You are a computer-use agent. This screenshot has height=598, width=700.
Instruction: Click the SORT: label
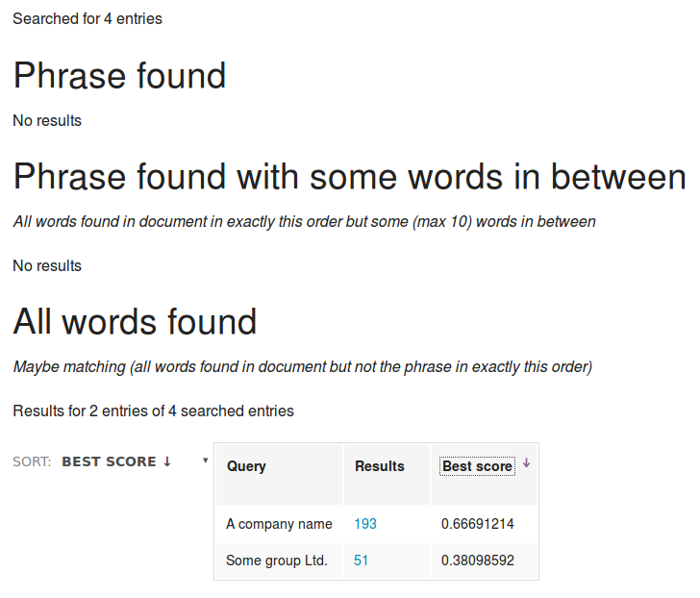click(32, 461)
